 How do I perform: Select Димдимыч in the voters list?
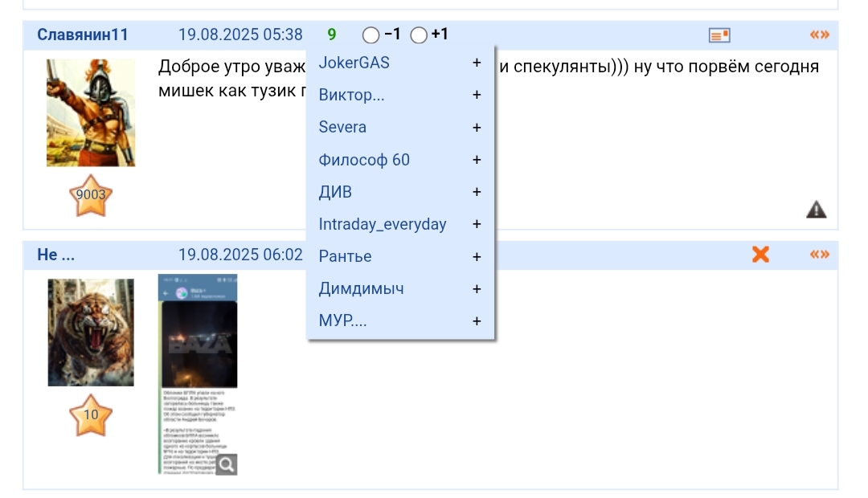[361, 289]
